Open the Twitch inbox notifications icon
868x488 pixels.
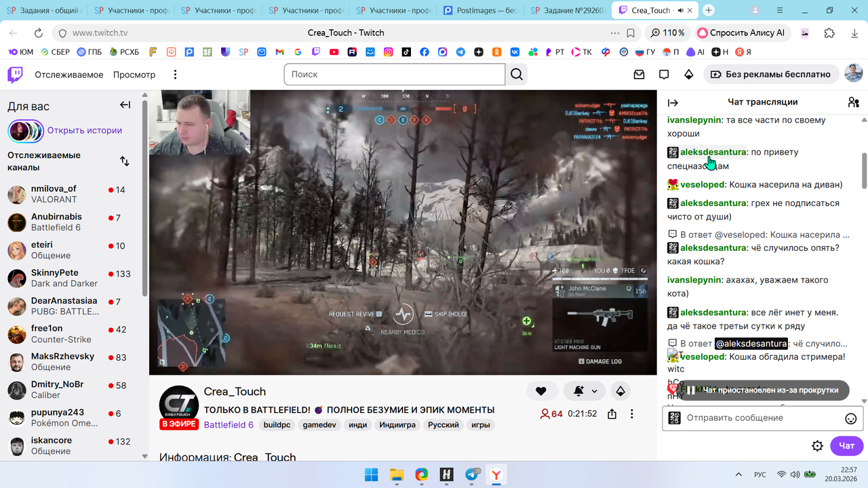639,75
